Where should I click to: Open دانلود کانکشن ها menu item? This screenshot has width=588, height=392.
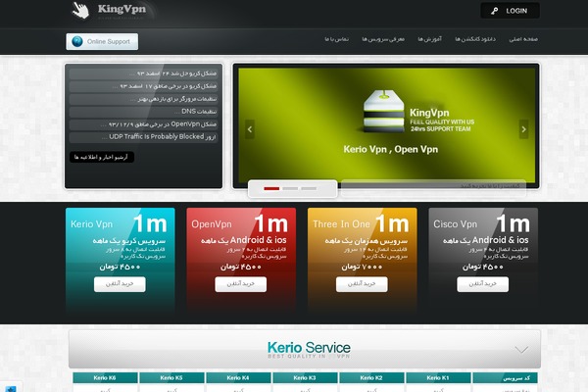475,39
